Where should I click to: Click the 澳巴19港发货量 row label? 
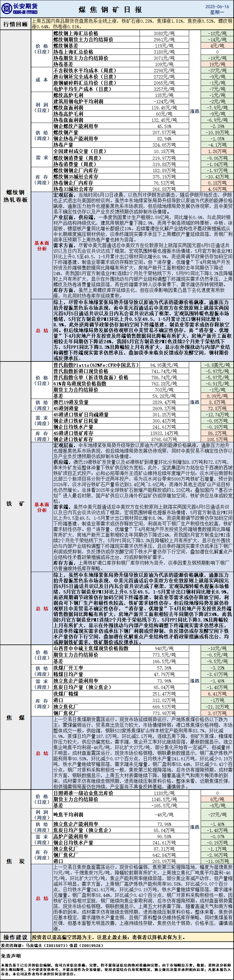[x=71, y=402]
